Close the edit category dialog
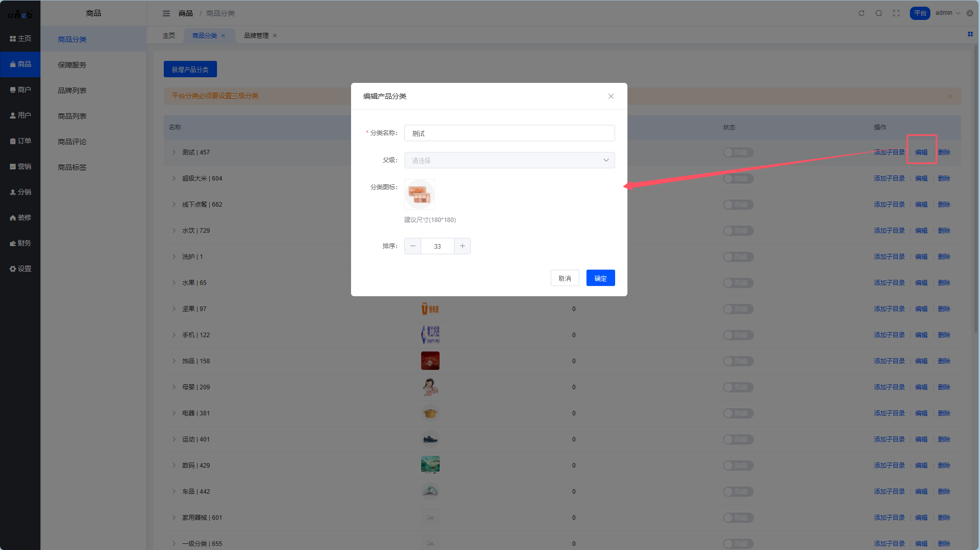This screenshot has width=980, height=550. tap(611, 96)
